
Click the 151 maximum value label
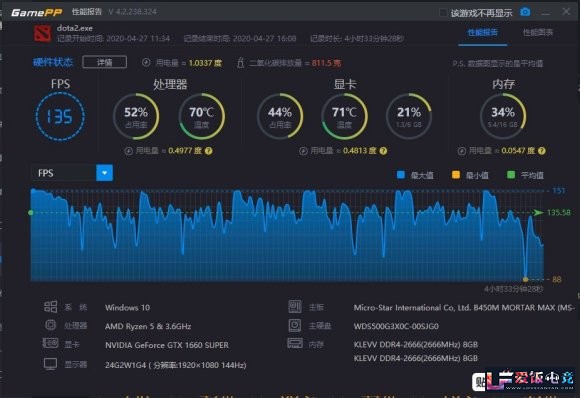[x=559, y=191]
